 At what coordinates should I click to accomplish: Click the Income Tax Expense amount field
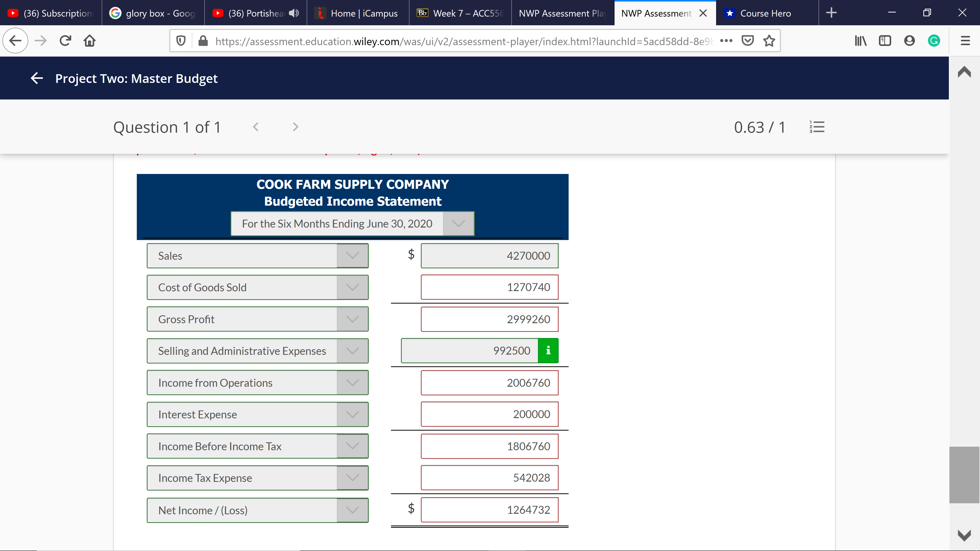489,478
